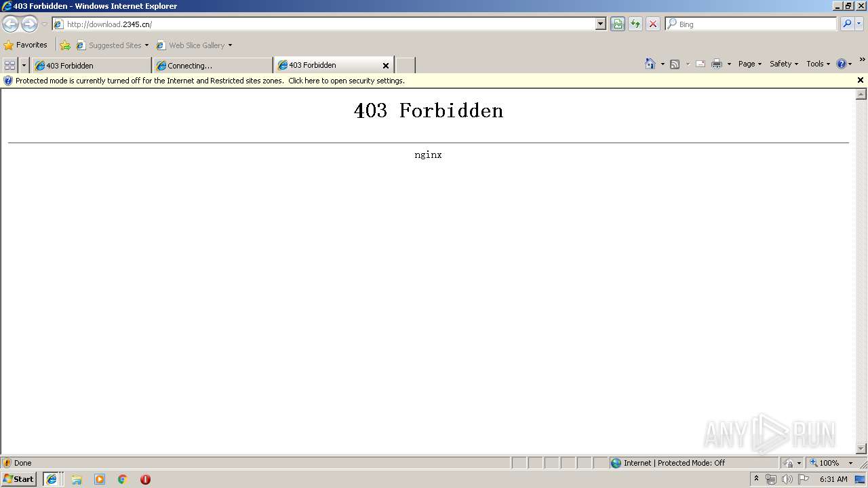Image resolution: width=868 pixels, height=488 pixels.
Task: Click the Action Center flag icon
Action: 804,479
